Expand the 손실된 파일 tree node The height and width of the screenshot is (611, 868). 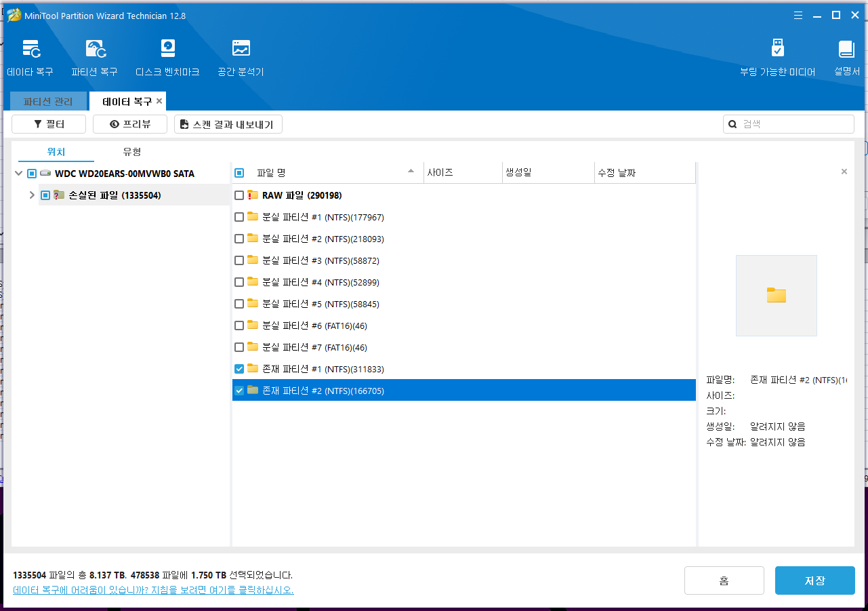pyautogui.click(x=32, y=195)
